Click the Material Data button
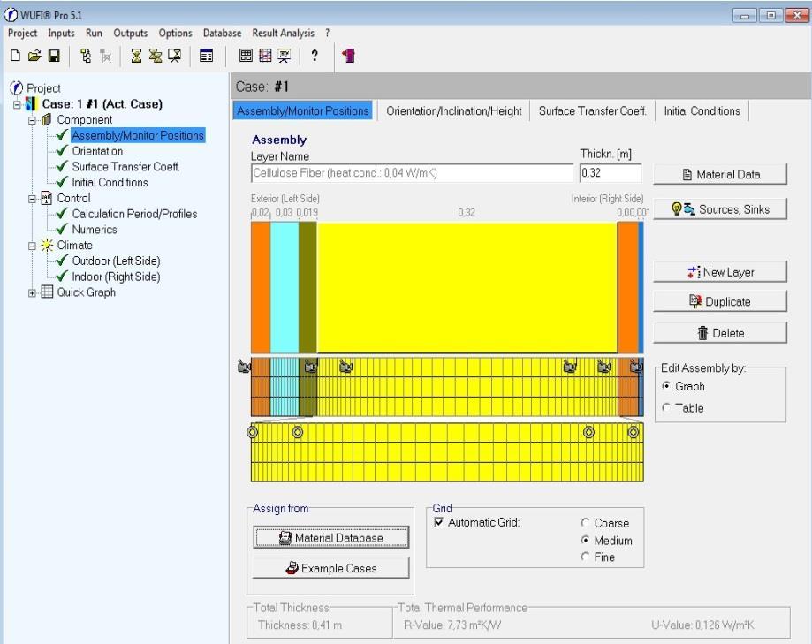The height and width of the screenshot is (644, 812). 720,174
